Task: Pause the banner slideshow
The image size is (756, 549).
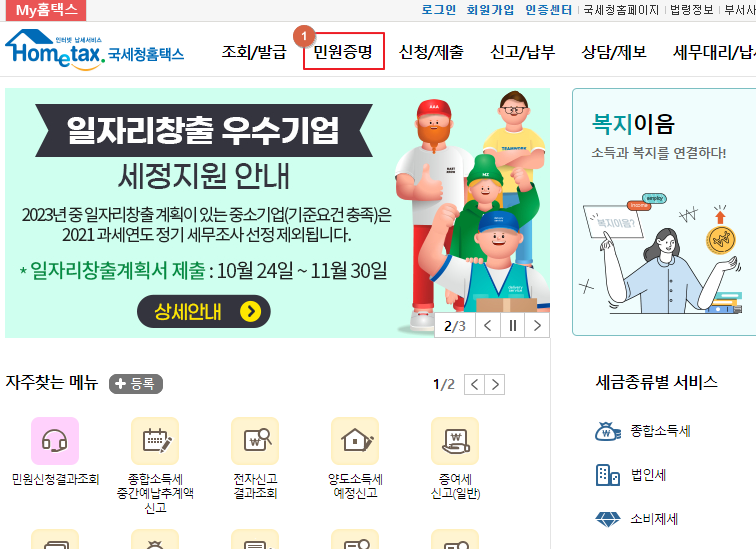Action: coord(513,326)
